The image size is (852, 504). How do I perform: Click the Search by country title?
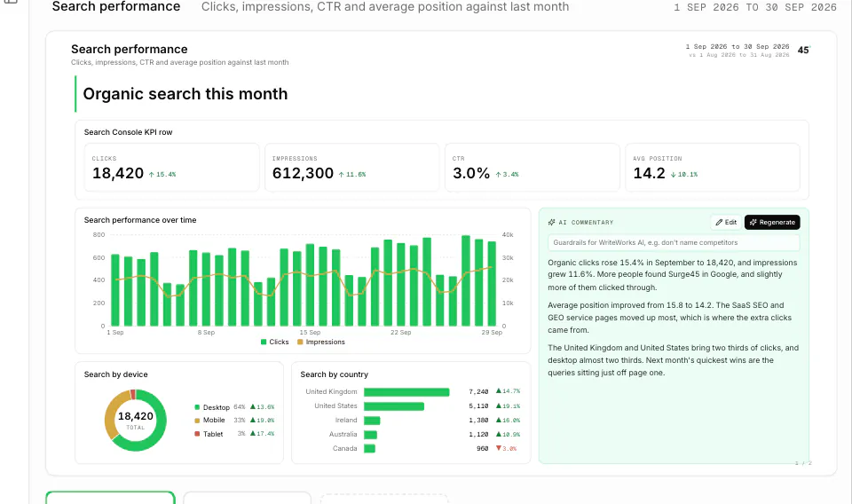point(335,374)
